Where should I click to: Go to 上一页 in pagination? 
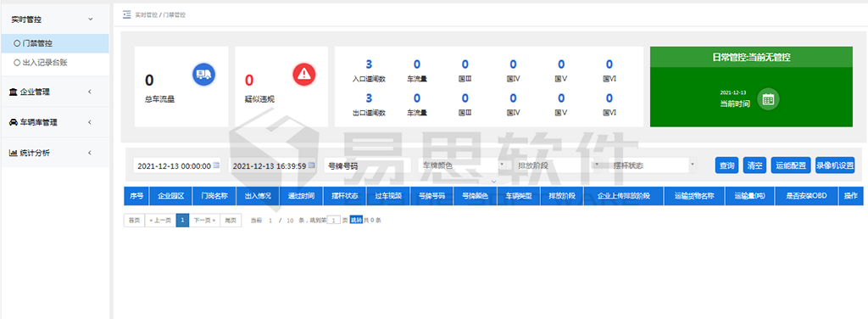coord(160,221)
